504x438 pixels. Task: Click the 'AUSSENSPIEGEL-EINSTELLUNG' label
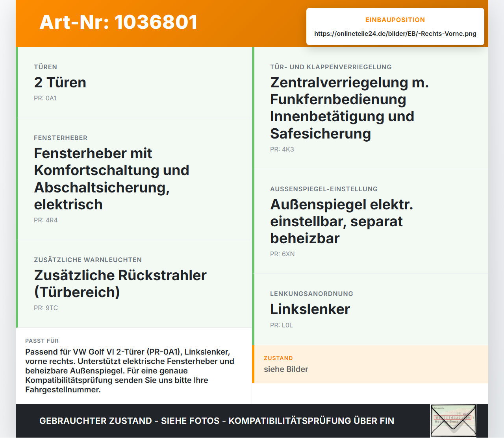click(324, 189)
